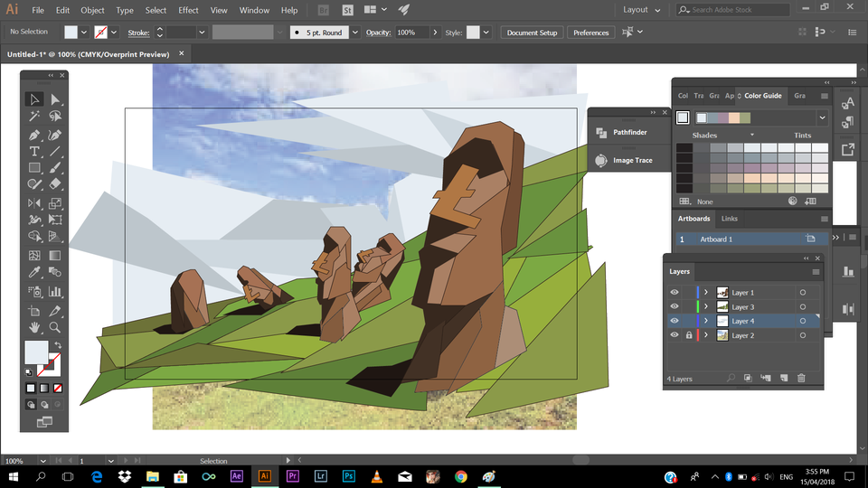
Task: Open the harmony rules dropdown in Color Guide
Action: (822, 117)
